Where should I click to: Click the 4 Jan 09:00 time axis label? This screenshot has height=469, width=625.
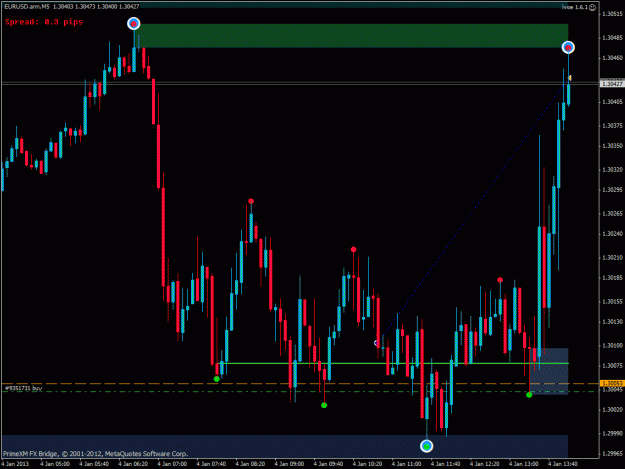click(289, 464)
